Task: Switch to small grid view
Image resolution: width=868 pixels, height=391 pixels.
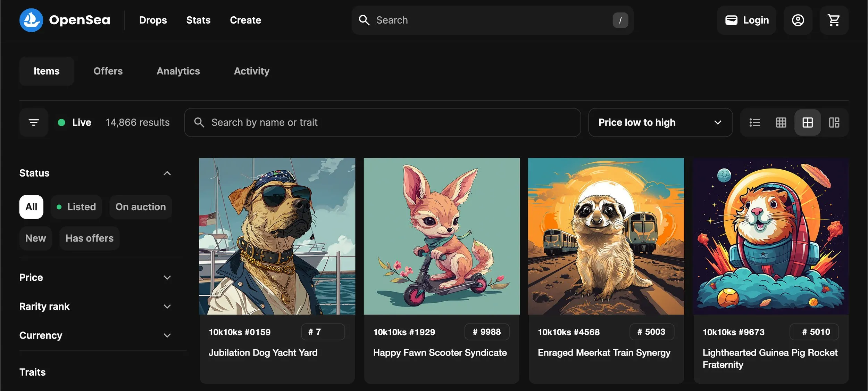Action: (781, 122)
